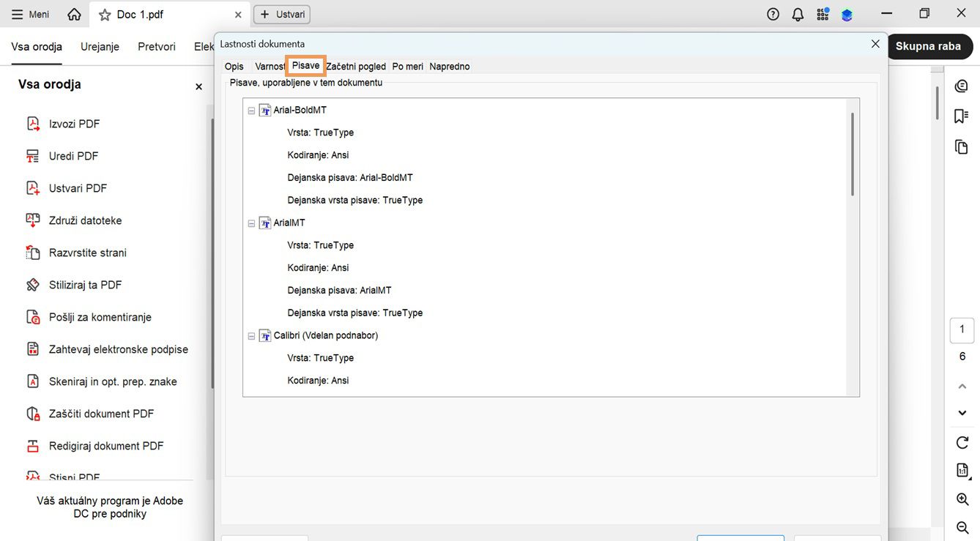Open the bookmarks panel icon
Screen dimensions: 980x541
point(962,116)
